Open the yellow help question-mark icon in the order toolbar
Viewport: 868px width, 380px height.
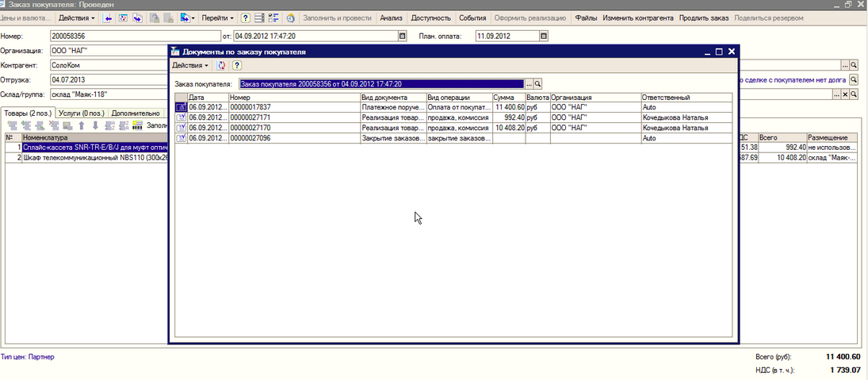(x=246, y=18)
